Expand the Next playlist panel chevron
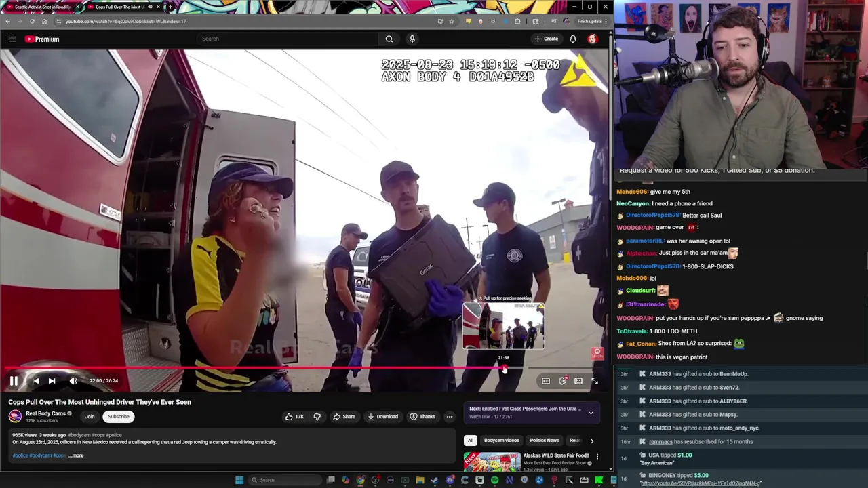The width and height of the screenshot is (868, 488). 591,413
